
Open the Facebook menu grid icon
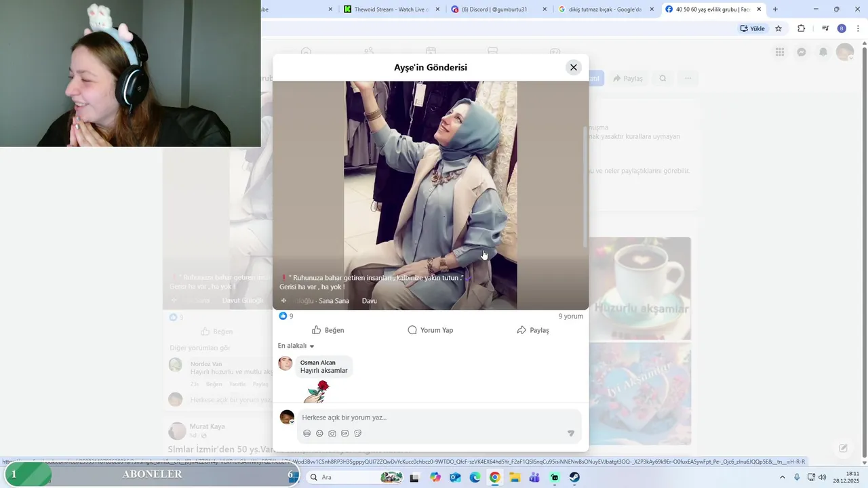780,52
